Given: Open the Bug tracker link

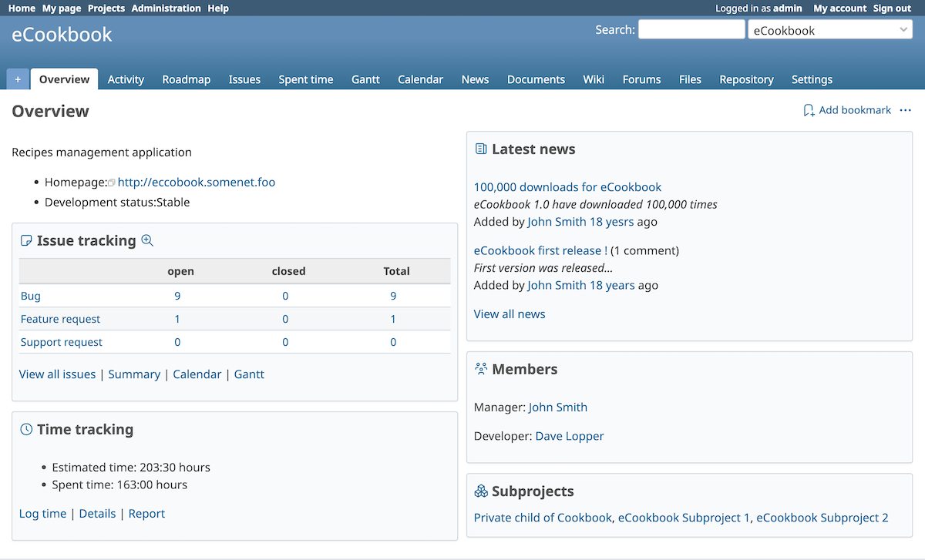Looking at the screenshot, I should [x=31, y=296].
